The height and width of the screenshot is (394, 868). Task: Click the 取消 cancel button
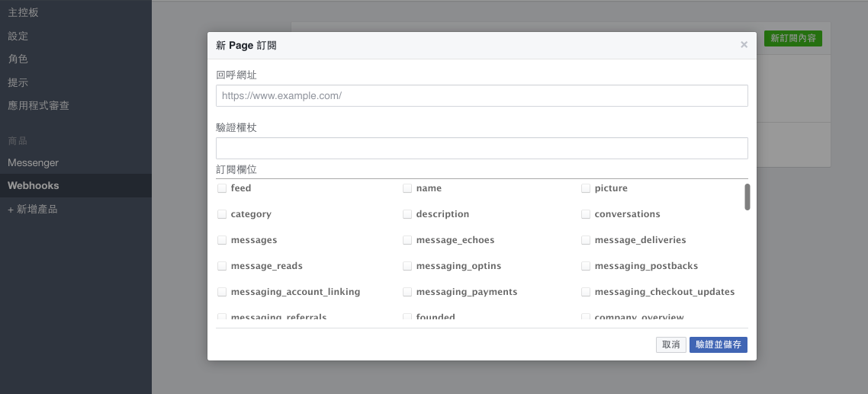(671, 344)
